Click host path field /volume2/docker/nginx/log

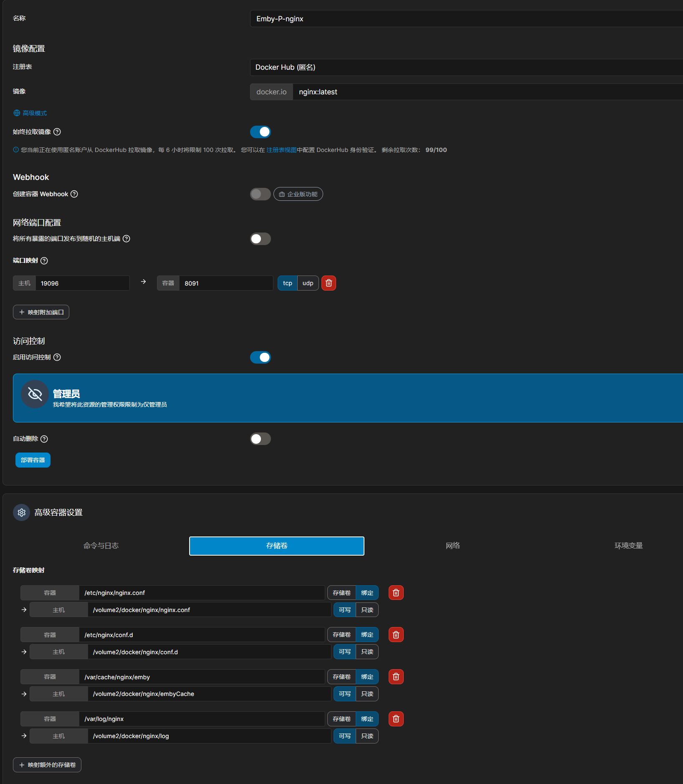pos(209,736)
